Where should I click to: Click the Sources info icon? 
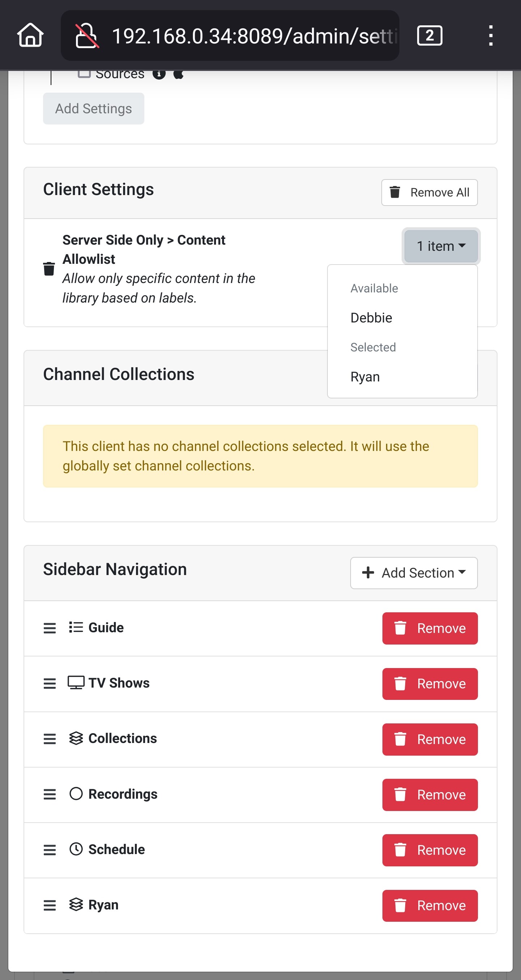[x=159, y=74]
